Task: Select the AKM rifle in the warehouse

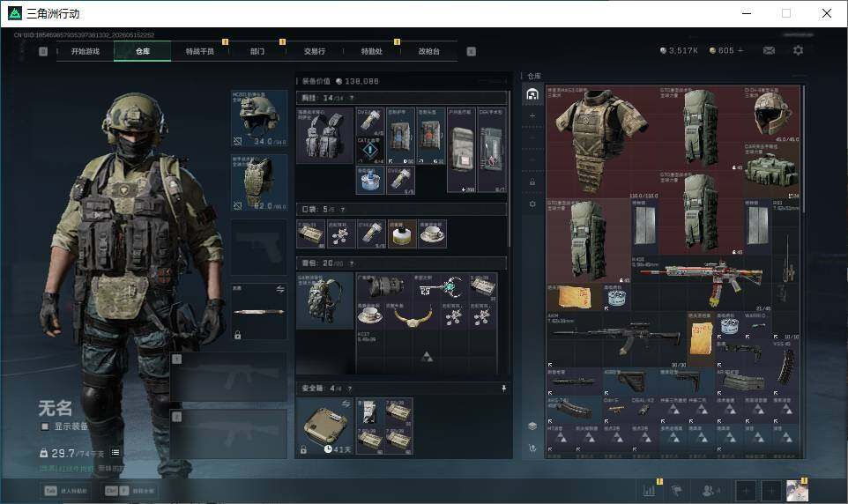Action: (616, 339)
